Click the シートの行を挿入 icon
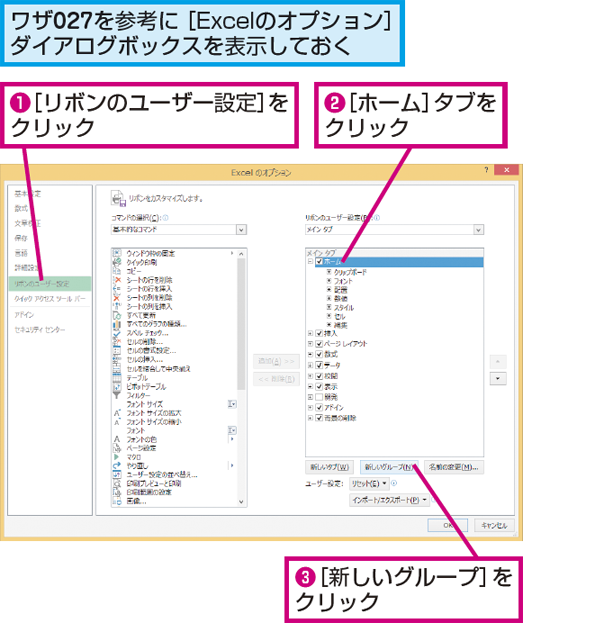Image resolution: width=600 pixels, height=623 pixels. [117, 289]
